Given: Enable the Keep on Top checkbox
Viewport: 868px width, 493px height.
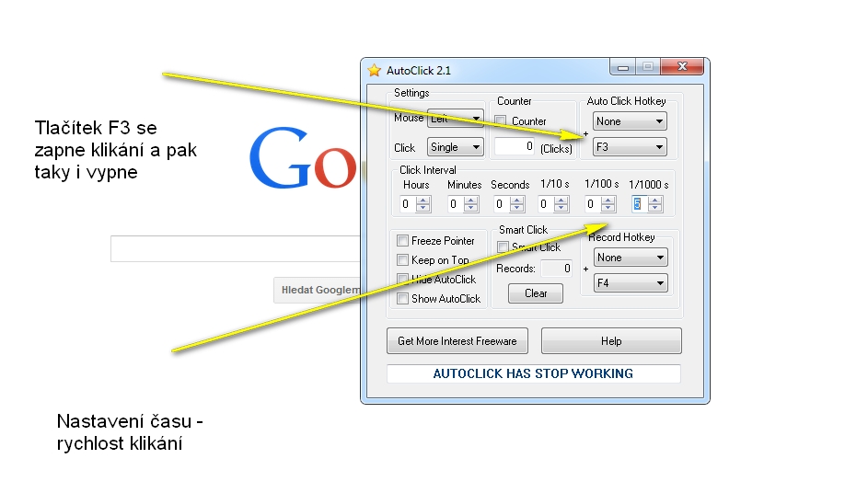Looking at the screenshot, I should click(x=402, y=260).
